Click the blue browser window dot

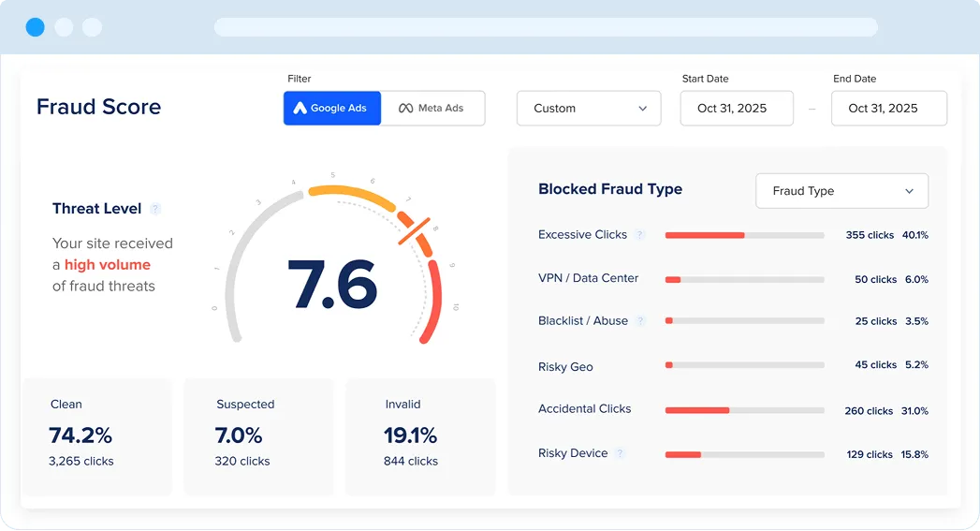pos(35,27)
